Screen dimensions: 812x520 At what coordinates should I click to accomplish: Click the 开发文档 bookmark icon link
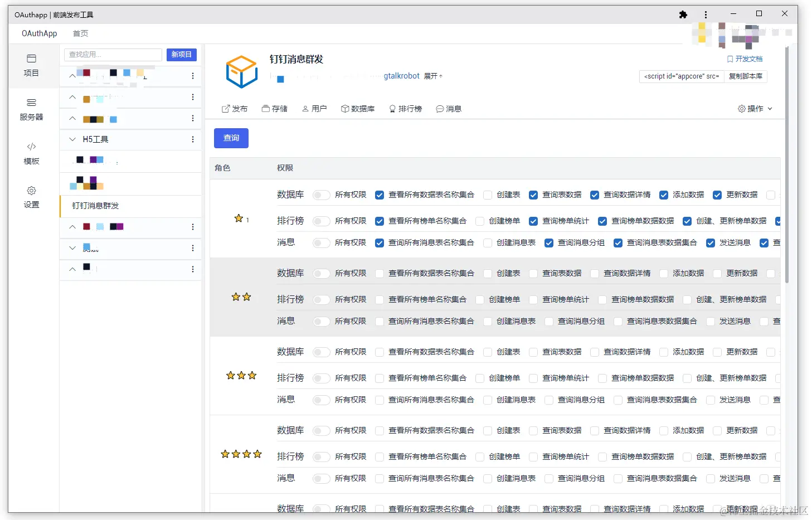point(745,59)
